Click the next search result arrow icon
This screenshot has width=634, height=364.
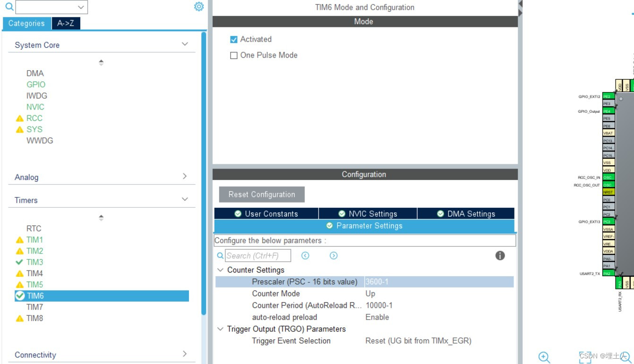(x=334, y=255)
